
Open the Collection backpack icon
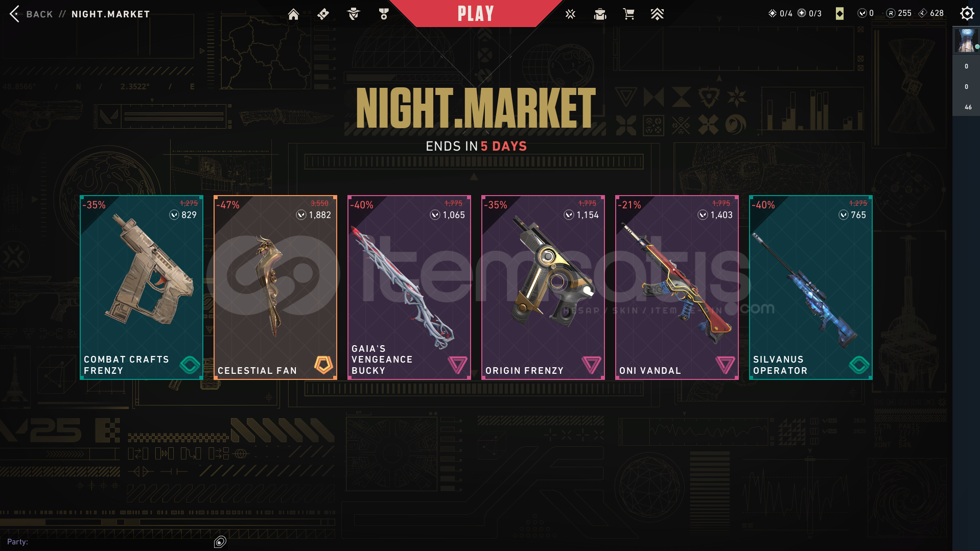coord(600,14)
